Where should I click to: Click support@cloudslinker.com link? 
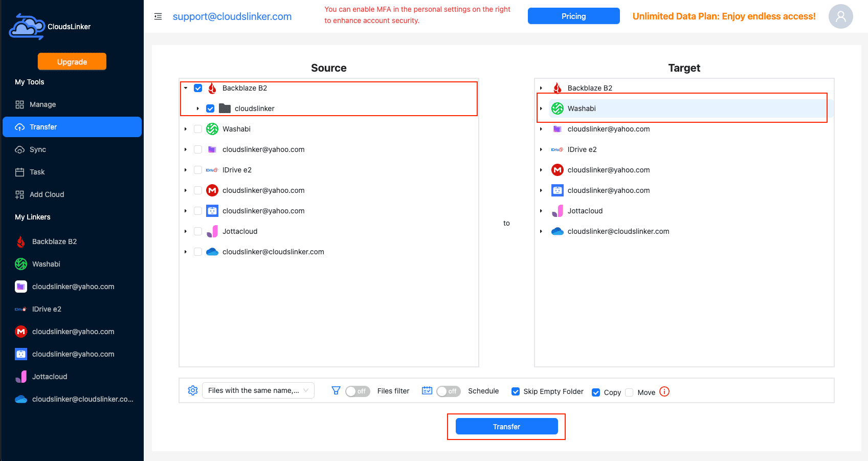click(232, 16)
